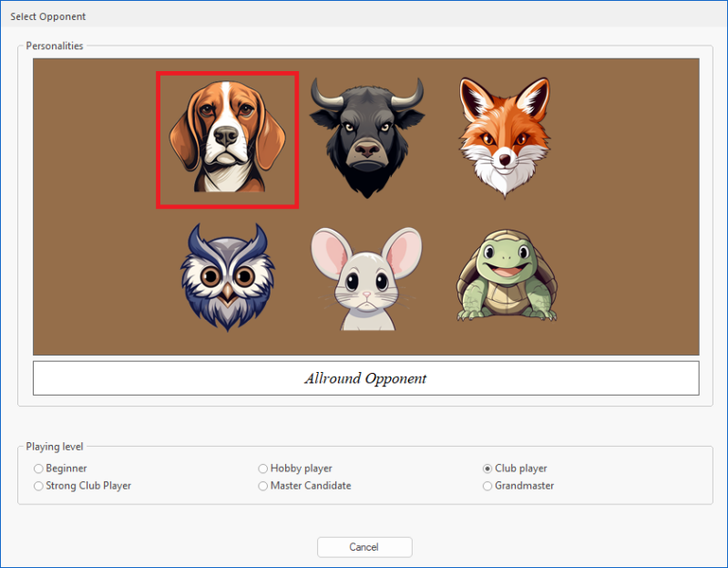Click the Allround Opponent description box
728x568 pixels.
click(366, 378)
